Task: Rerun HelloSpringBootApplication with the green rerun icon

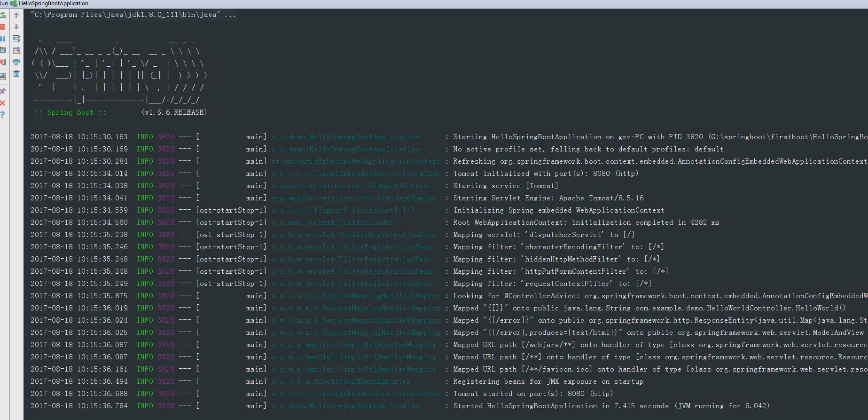Action: (x=3, y=15)
